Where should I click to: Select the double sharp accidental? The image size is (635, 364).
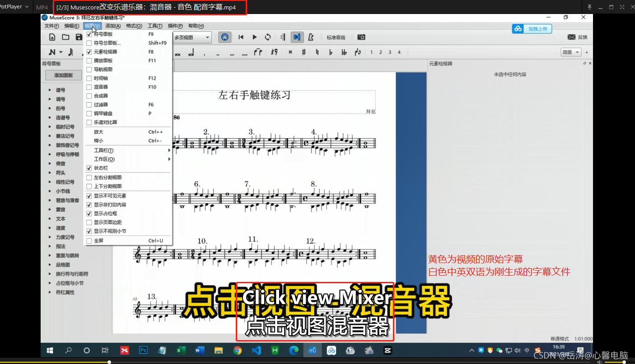290,52
